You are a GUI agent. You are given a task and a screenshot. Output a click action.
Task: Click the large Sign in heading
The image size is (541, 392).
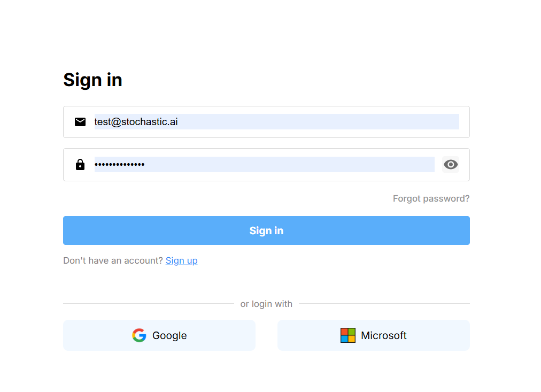92,80
